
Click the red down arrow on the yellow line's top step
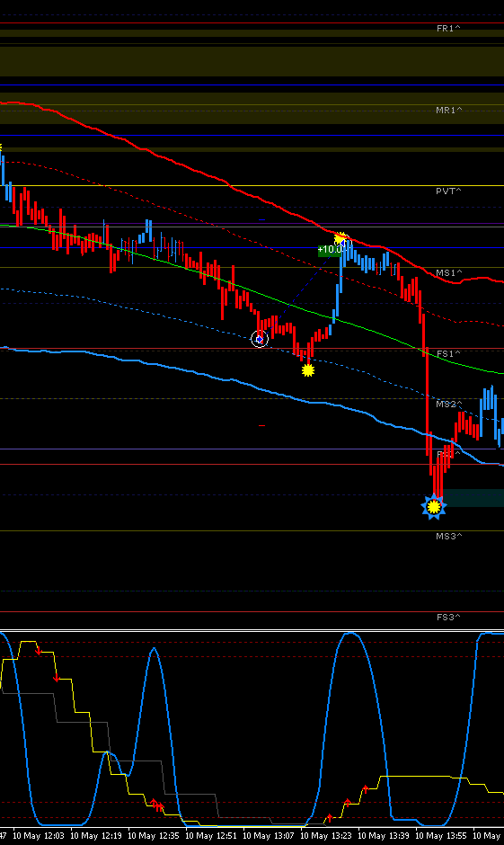tap(39, 652)
